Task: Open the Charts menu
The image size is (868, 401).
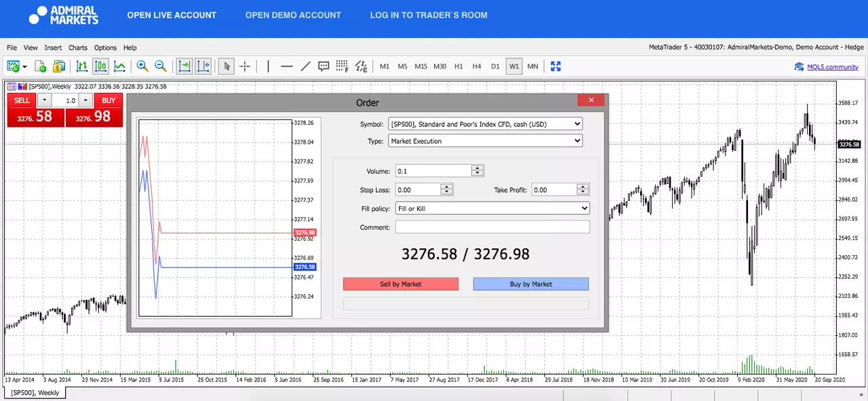Action: (78, 47)
